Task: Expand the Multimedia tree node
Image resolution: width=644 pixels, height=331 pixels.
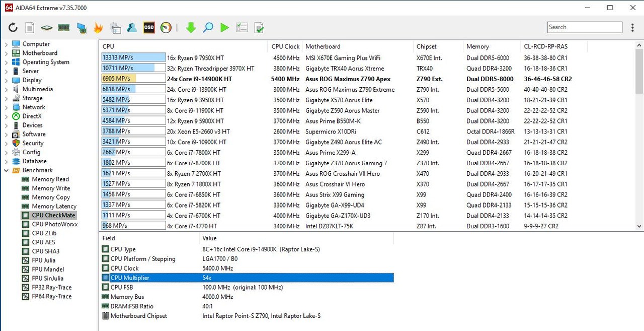Action: (x=6, y=90)
